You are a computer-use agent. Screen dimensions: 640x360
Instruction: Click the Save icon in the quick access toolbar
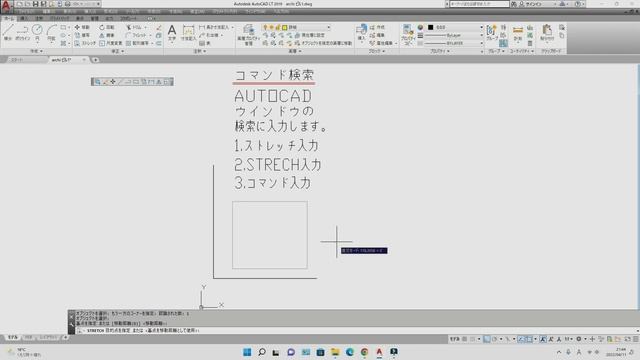[x=35, y=4]
